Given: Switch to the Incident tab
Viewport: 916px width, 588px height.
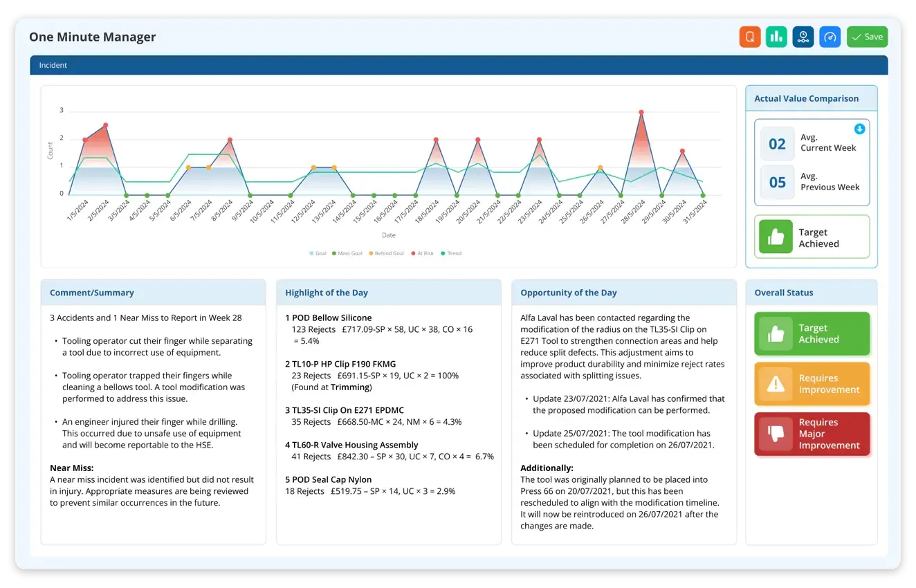Looking at the screenshot, I should pos(53,65).
